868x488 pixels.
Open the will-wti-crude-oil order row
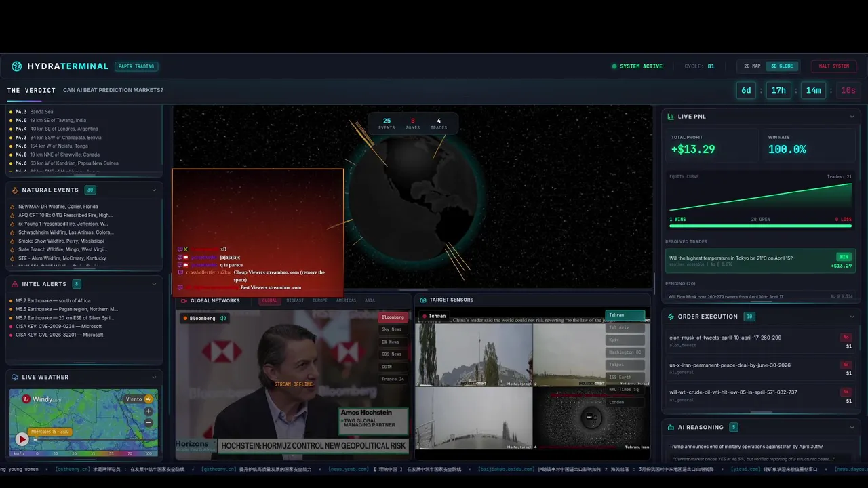click(760, 396)
